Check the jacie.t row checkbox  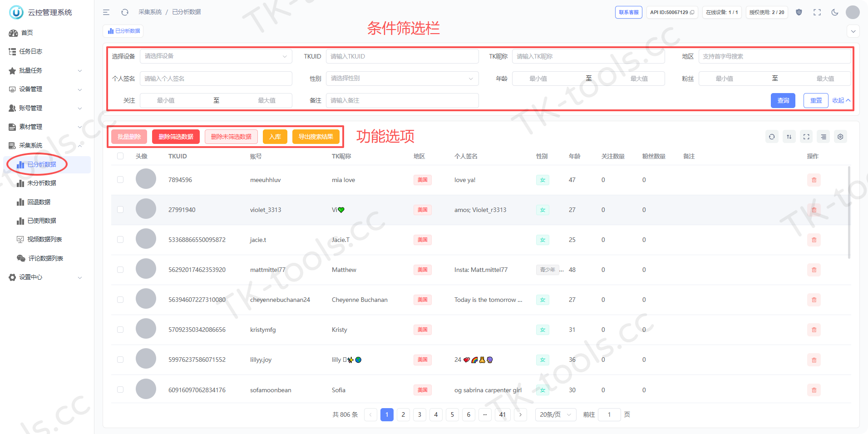(120, 240)
